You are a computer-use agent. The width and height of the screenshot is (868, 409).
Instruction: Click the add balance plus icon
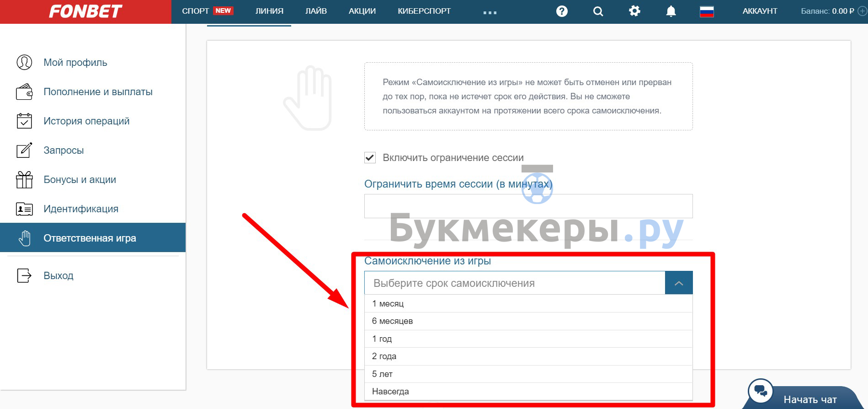pyautogui.click(x=862, y=11)
